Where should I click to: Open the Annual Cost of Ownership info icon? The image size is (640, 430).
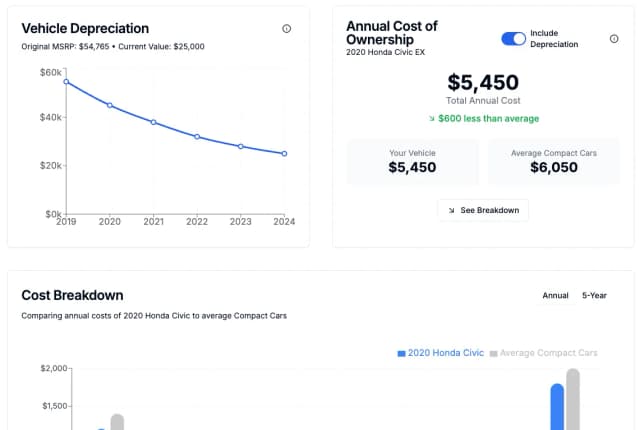coord(614,39)
